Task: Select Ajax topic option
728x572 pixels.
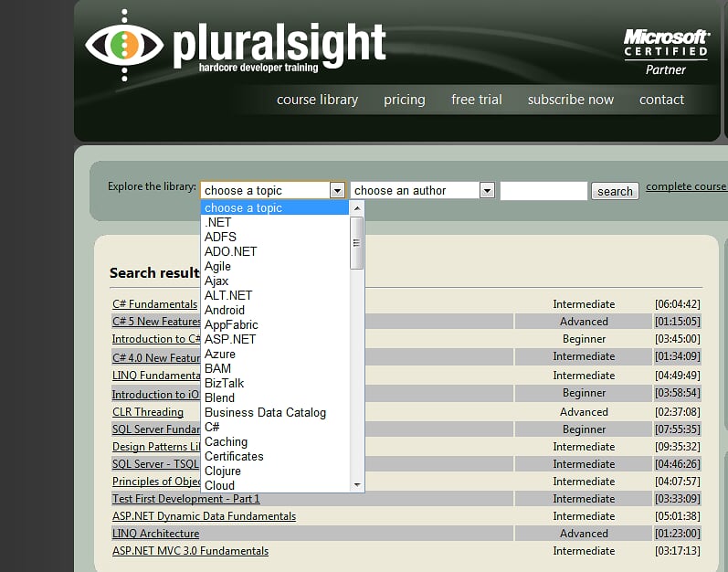Action: coord(274,281)
